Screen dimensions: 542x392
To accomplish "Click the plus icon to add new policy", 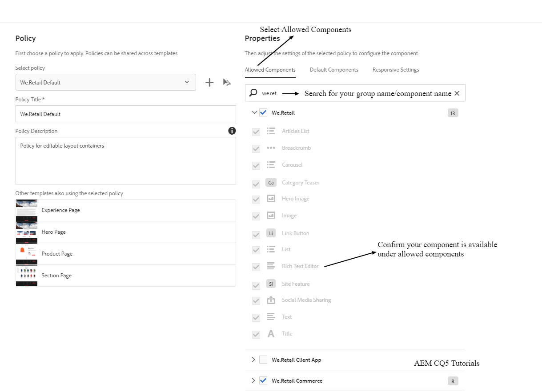I will coord(209,83).
